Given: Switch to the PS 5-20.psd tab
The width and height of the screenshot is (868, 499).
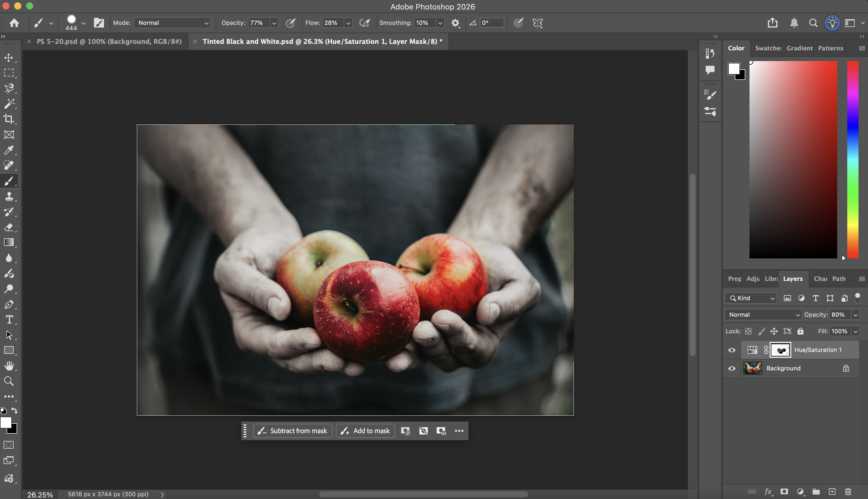Looking at the screenshot, I should 109,41.
